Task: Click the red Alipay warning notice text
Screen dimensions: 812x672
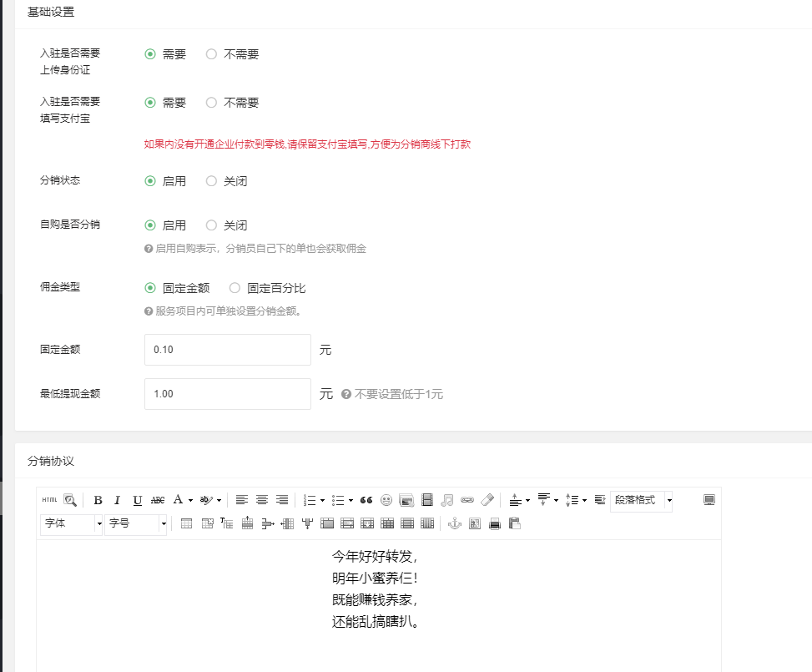Action: coord(307,144)
